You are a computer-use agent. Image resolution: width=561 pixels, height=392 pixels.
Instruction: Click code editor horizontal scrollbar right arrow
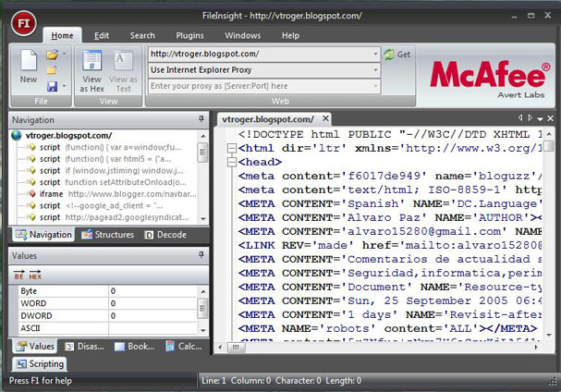point(536,347)
